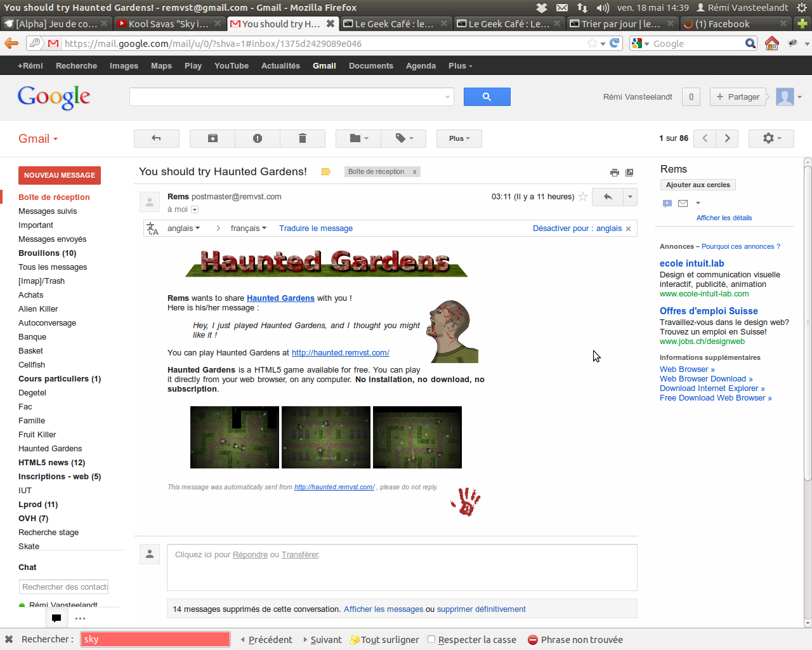The height and width of the screenshot is (650, 812).
Task: Click the blue Google search magnifier button
Action: 487,96
